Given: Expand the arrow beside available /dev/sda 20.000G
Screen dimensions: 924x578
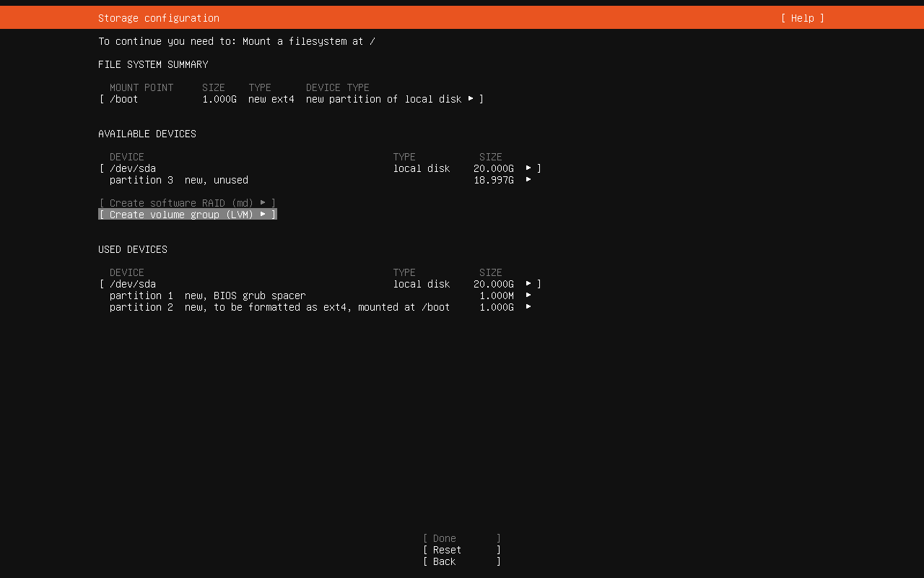Looking at the screenshot, I should [528, 168].
